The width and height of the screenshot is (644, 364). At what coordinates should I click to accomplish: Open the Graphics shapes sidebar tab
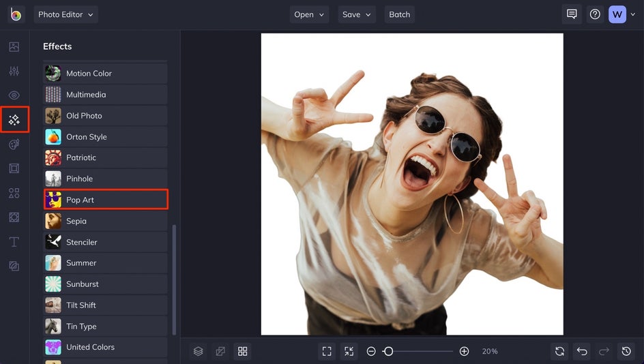[x=14, y=193]
